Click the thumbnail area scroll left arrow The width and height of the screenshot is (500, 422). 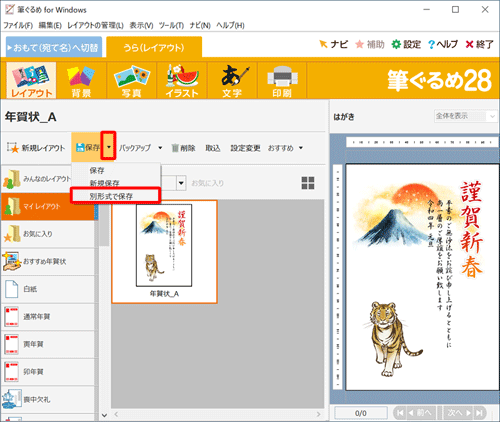click(x=116, y=414)
